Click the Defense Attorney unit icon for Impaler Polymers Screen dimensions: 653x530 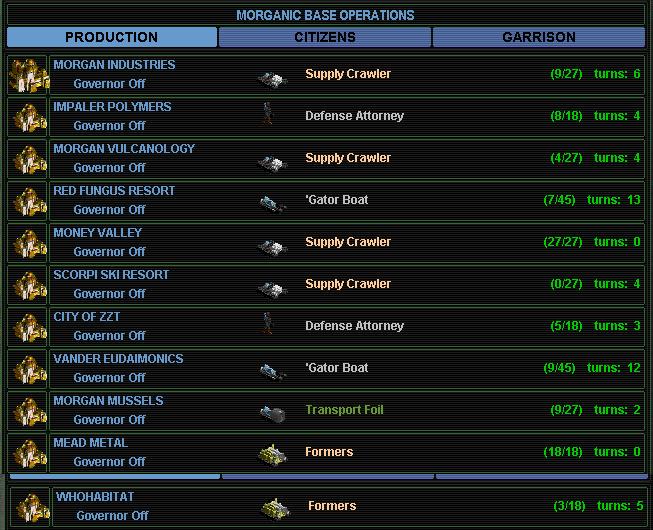point(267,116)
